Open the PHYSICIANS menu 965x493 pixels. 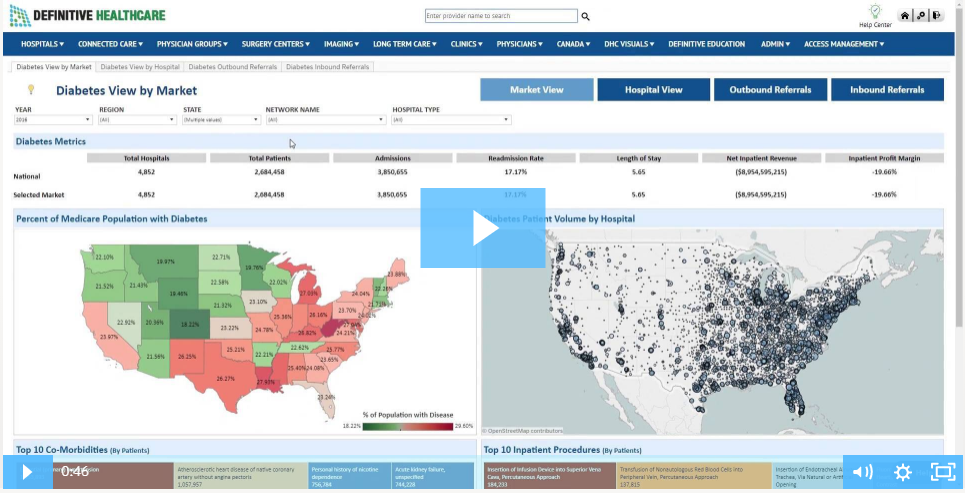click(520, 44)
